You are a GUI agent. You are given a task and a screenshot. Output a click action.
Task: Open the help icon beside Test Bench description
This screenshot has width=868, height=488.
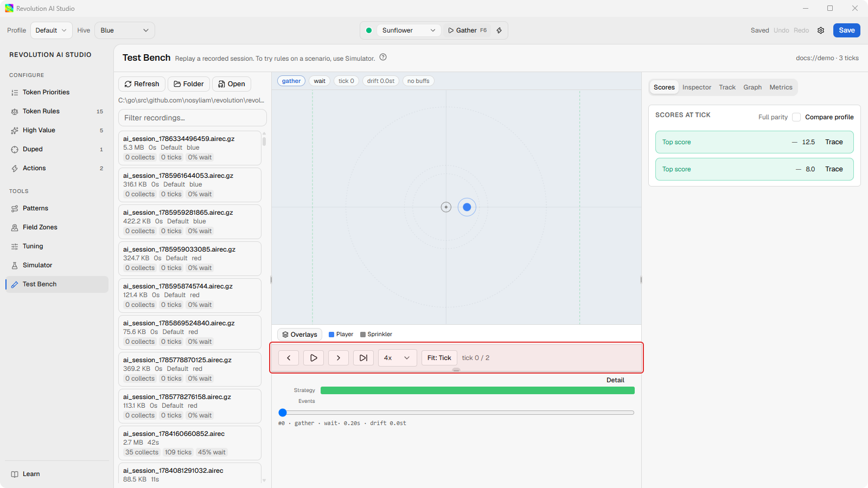pyautogui.click(x=383, y=57)
